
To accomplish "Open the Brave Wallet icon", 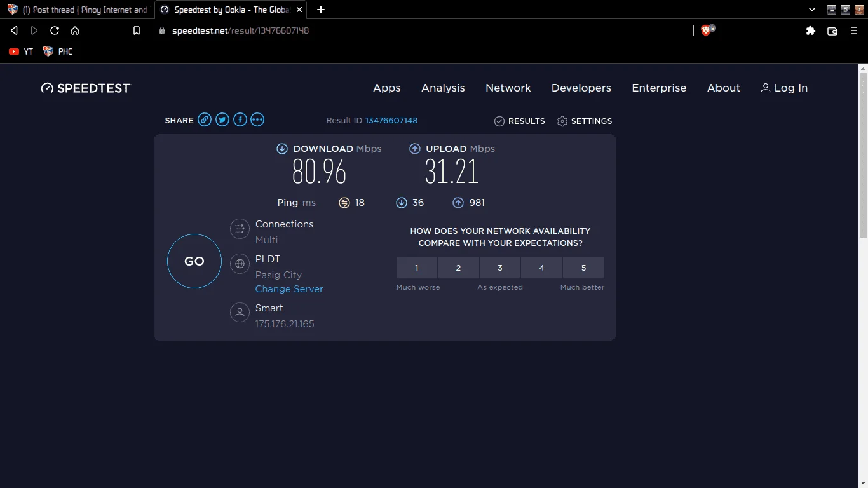I will coord(832,30).
